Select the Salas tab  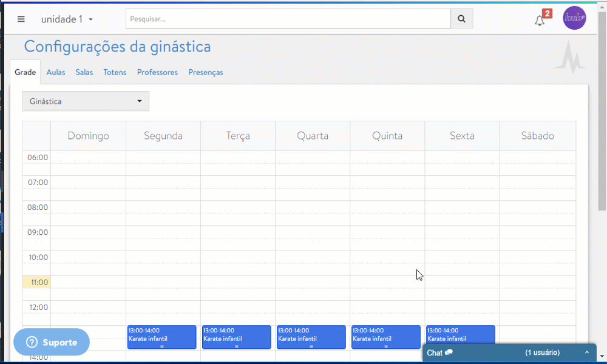84,72
